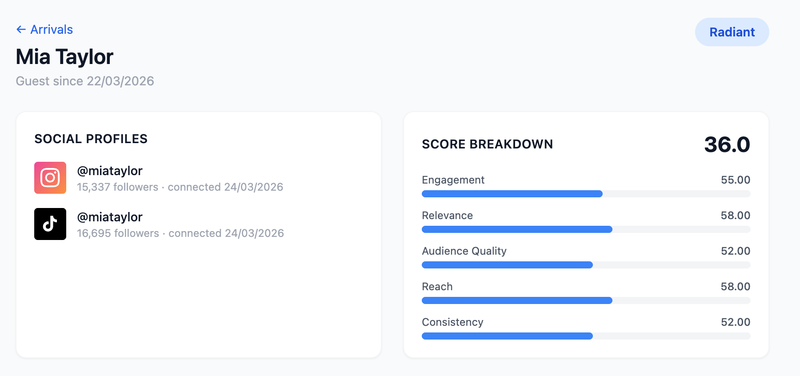The width and height of the screenshot is (800, 376).
Task: Click the Audience Quality progress bar
Action: click(x=586, y=265)
